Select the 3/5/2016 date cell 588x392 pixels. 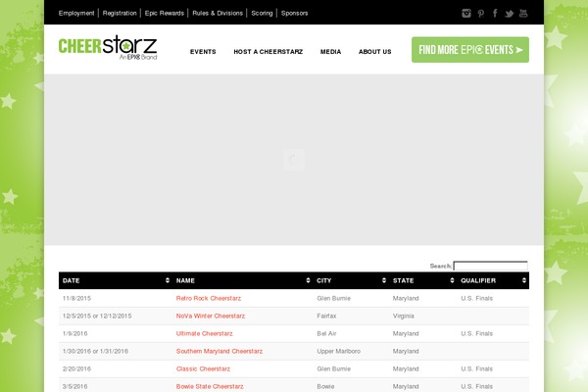pyautogui.click(x=75, y=386)
